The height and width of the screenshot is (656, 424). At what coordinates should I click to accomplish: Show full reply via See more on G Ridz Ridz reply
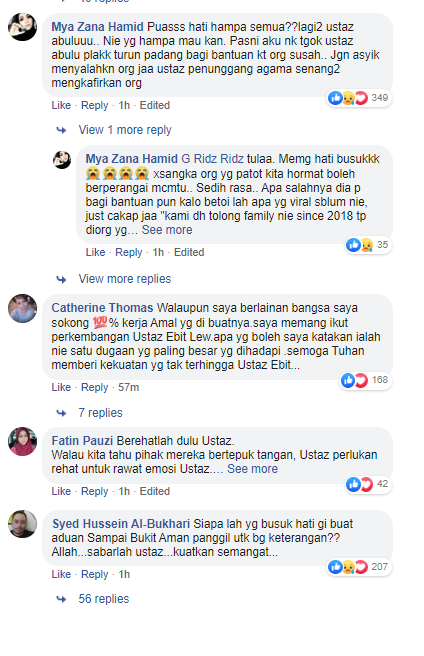[167, 230]
